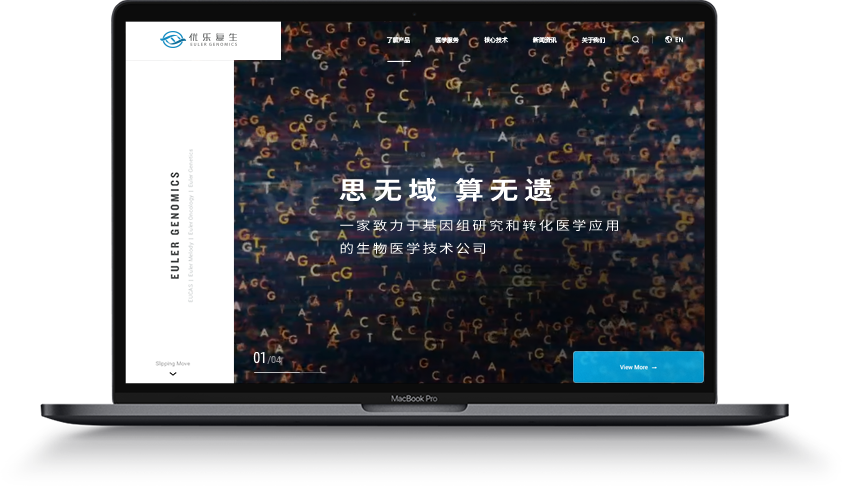Click the Euler Genomics eye logo
This screenshot has height=486, width=842.
pyautogui.click(x=173, y=39)
